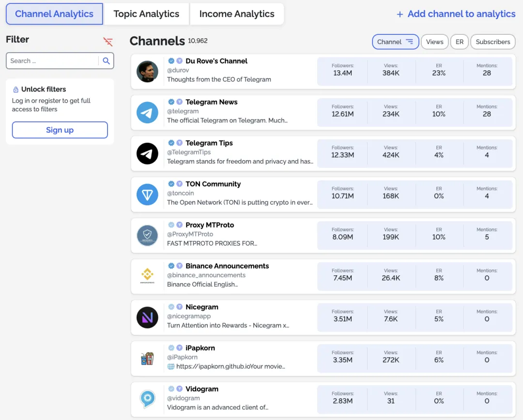Click the @nicegramapp handle

coord(189,316)
